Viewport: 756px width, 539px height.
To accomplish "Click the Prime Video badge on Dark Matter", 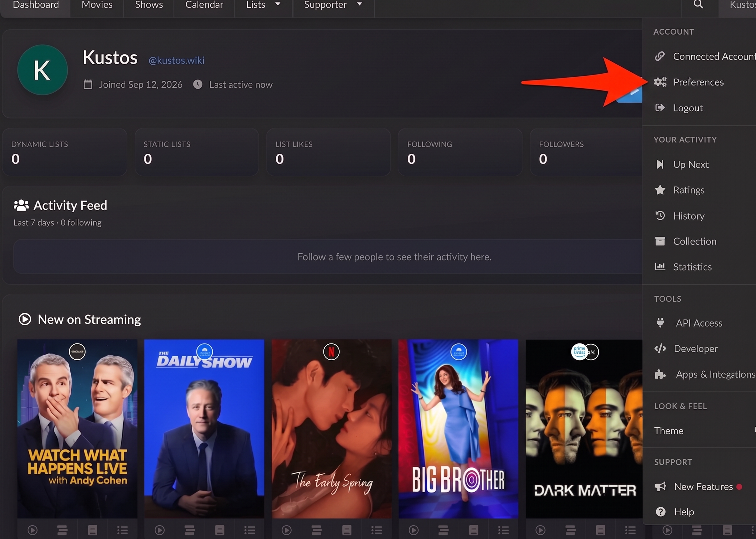I will coord(579,352).
